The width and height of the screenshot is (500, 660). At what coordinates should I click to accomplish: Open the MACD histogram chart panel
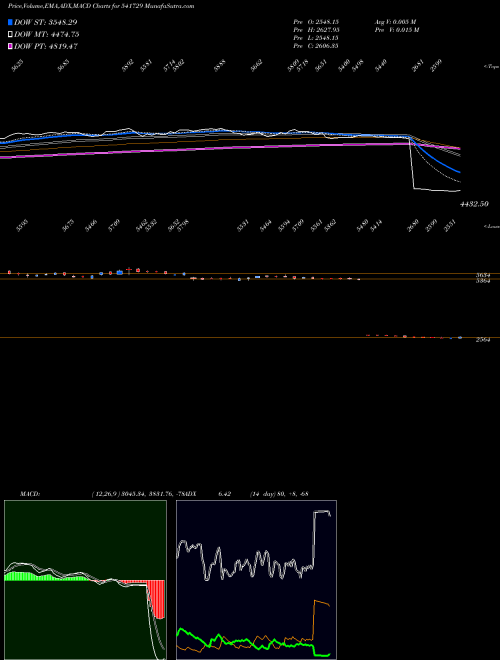click(x=85, y=580)
